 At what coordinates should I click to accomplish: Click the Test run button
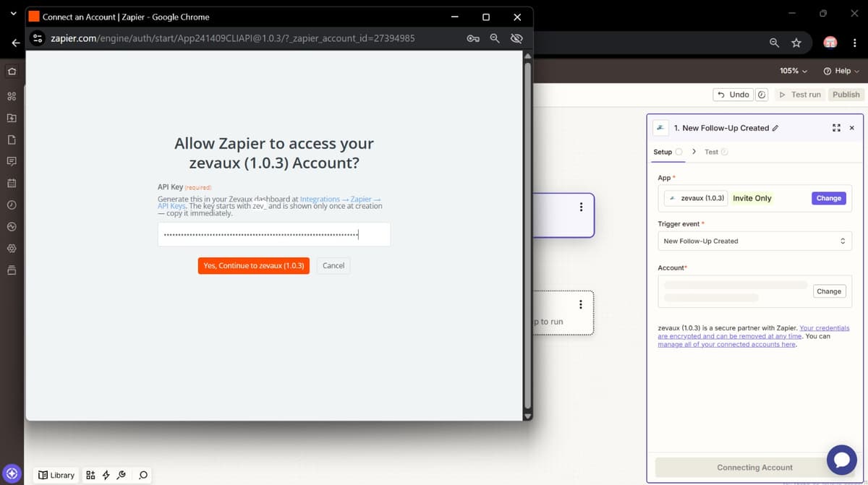[x=800, y=95]
